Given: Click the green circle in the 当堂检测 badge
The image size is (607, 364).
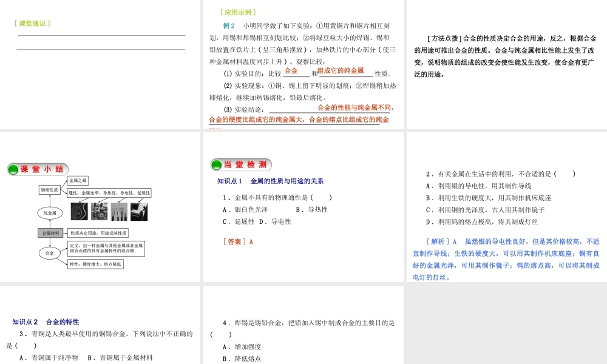Looking at the screenshot, I should point(217,165).
